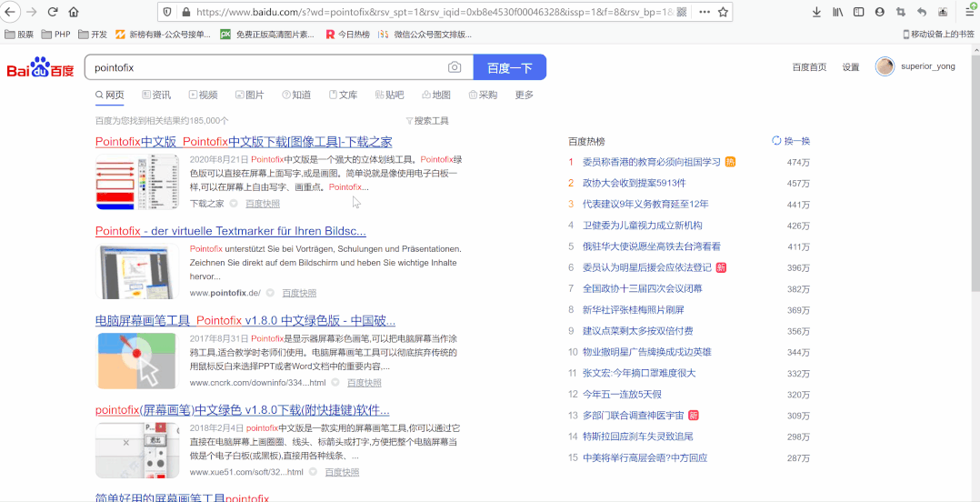Switch to the 文库 tab
980x502 pixels.
(x=343, y=95)
